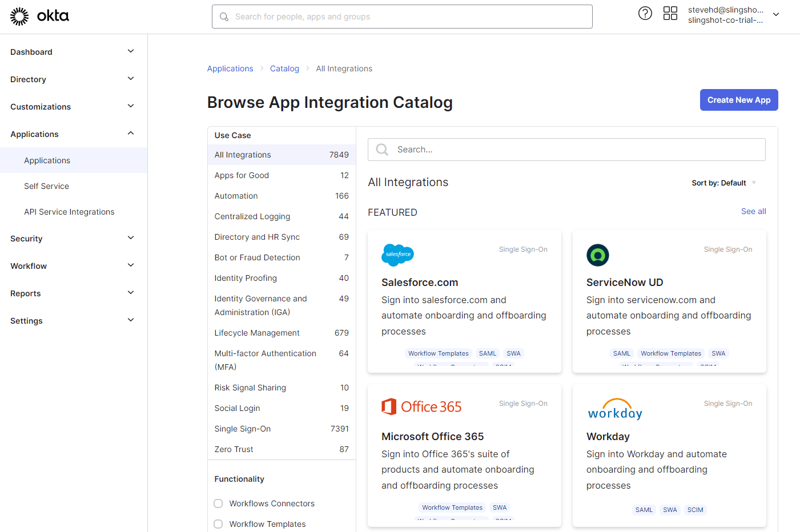Click the Salesforce cloud logo
Image resolution: width=800 pixels, height=532 pixels.
pyautogui.click(x=397, y=255)
